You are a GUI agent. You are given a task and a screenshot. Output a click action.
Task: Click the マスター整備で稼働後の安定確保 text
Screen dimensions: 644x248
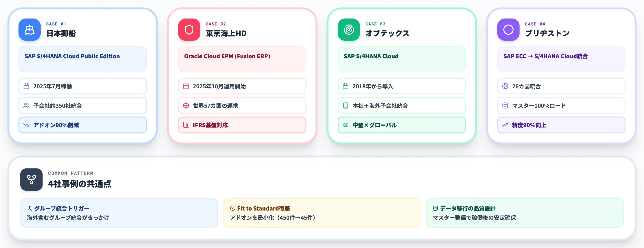coord(474,217)
